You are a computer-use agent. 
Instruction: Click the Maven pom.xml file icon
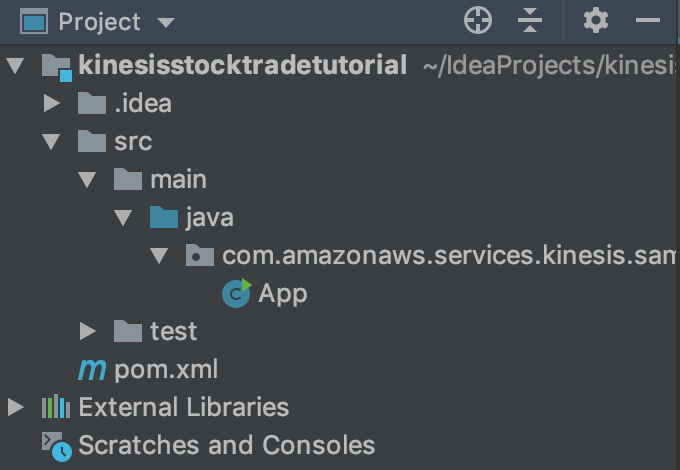[x=92, y=369]
